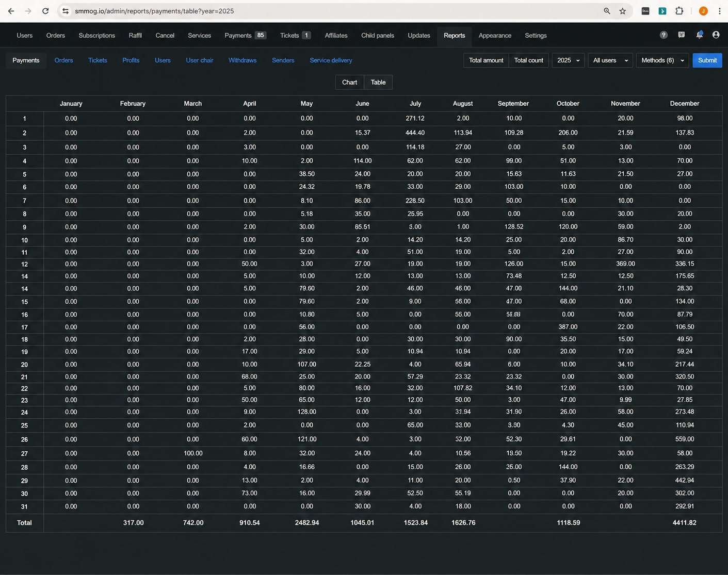Screen dimensions: 728x575
Task: Click the December total 4411.82
Action: point(684,522)
